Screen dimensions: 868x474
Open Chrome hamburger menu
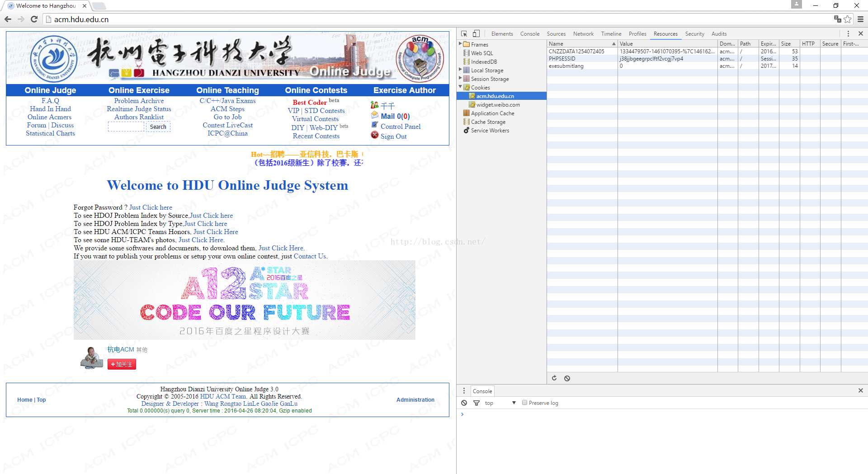coord(860,19)
